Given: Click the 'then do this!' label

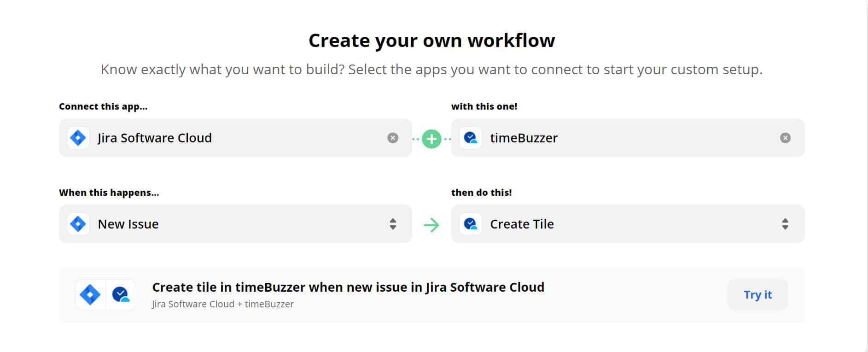Looking at the screenshot, I should [481, 193].
